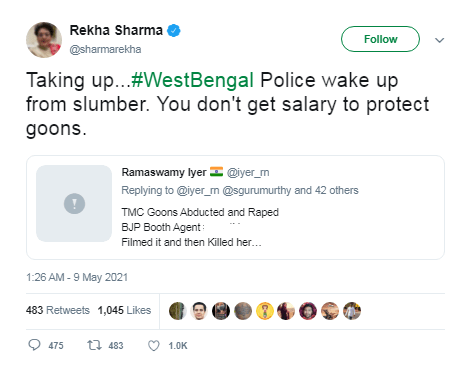View the 42 others replied to
This screenshot has width=469, height=370.
click(x=337, y=190)
